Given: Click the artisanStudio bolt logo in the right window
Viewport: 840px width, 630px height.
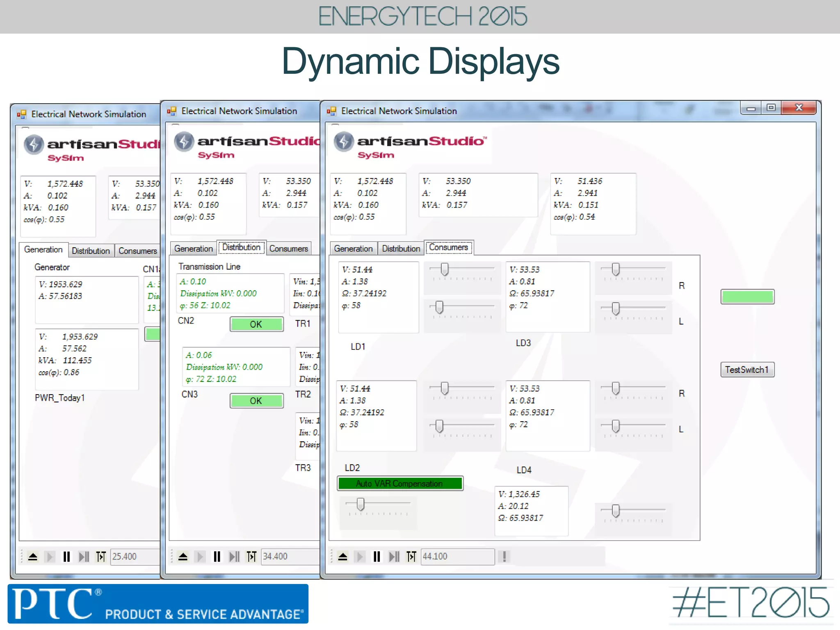Looking at the screenshot, I should [344, 142].
